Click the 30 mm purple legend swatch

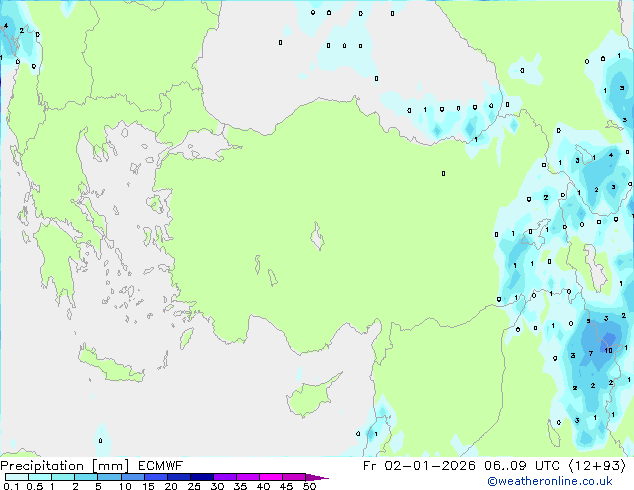coord(225,477)
